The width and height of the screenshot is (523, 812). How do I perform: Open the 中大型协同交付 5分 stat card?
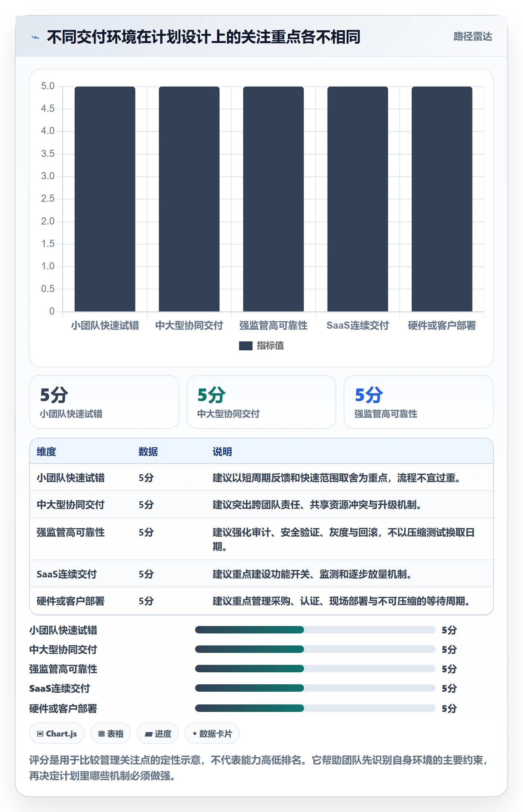[x=261, y=402]
